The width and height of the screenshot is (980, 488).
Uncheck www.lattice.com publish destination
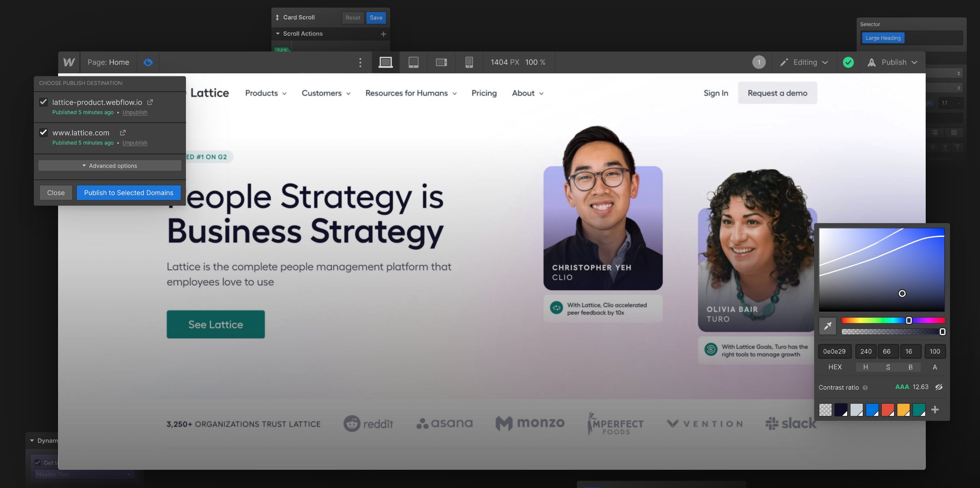point(43,132)
